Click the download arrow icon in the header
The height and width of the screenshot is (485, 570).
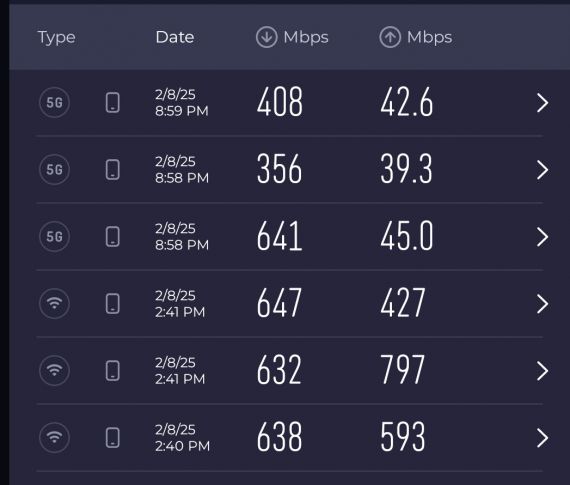pos(266,37)
